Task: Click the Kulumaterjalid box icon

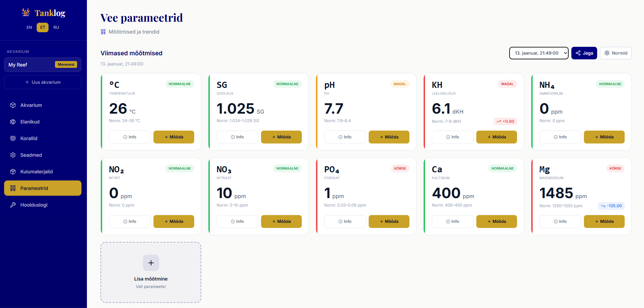Action: coord(13,172)
